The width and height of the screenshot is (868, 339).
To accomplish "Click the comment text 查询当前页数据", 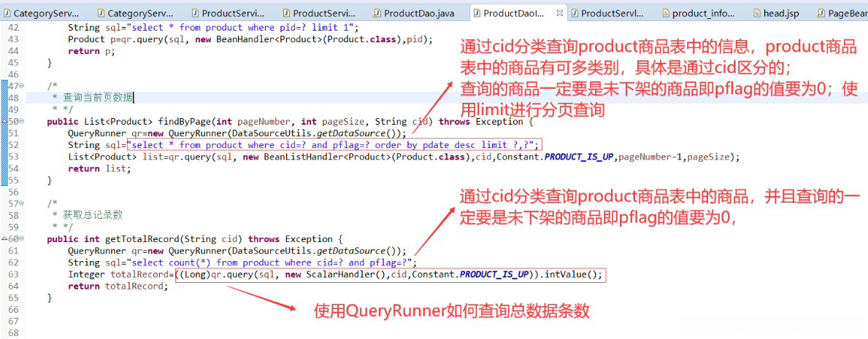I will point(97,98).
